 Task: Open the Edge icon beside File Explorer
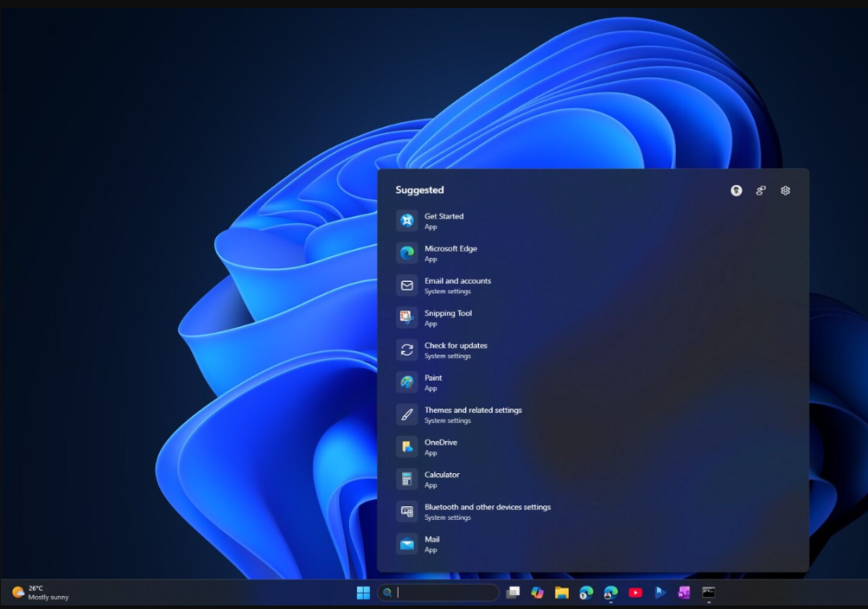[x=586, y=592]
